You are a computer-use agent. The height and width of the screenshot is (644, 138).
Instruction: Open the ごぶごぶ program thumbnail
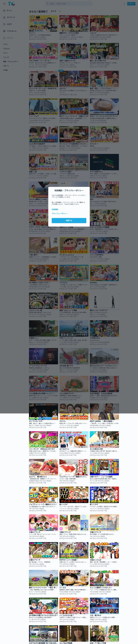tap(104, 24)
